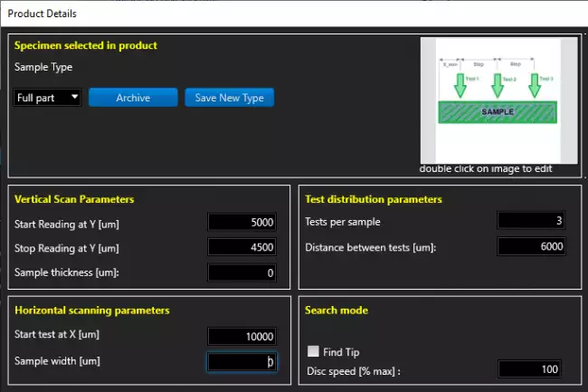Select the specimen diagram preview image

pos(498,100)
